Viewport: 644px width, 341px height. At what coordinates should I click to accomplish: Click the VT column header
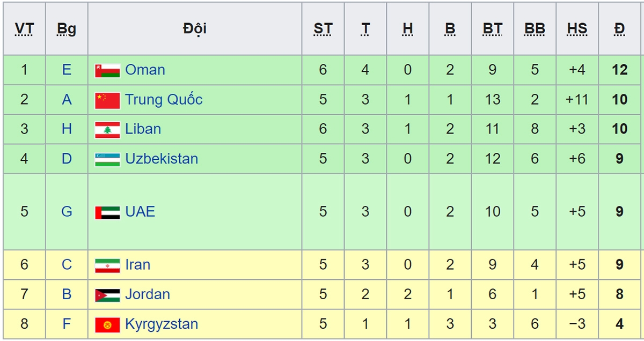[x=24, y=29]
